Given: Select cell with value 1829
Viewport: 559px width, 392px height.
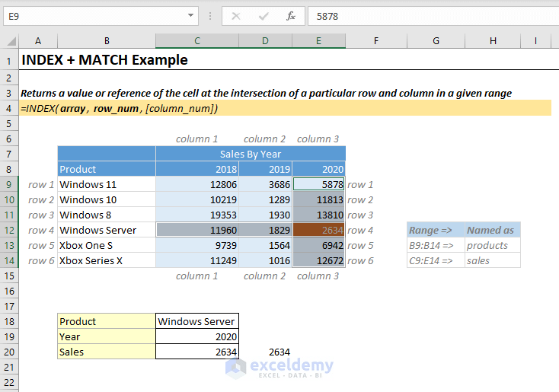Looking at the screenshot, I should [265, 230].
